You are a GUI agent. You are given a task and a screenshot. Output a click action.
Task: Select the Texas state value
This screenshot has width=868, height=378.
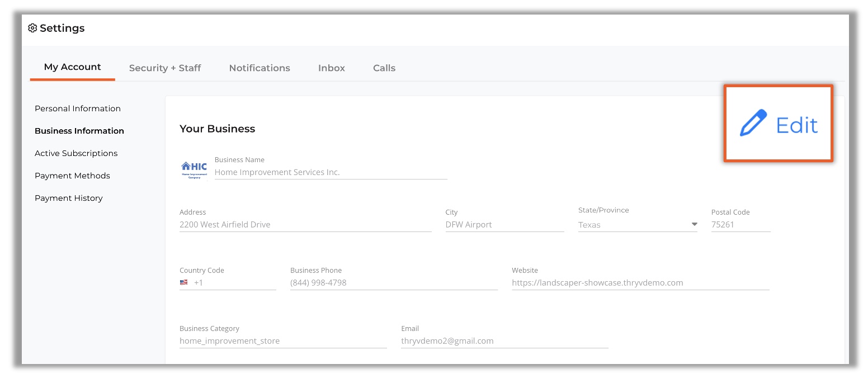[589, 225]
